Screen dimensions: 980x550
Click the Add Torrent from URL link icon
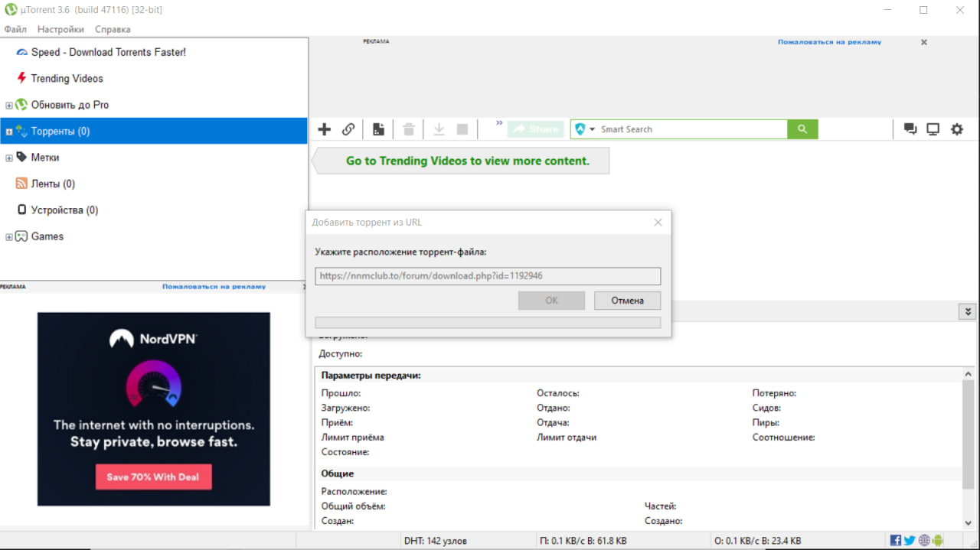click(348, 129)
